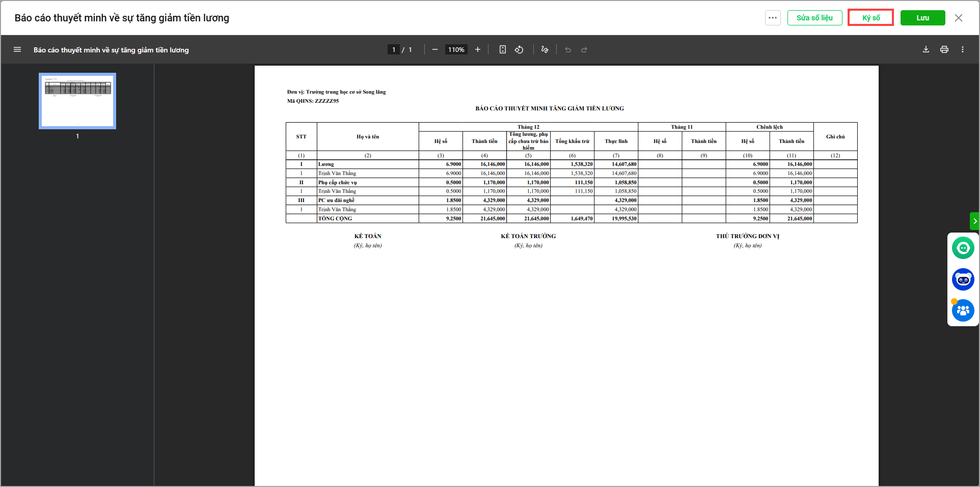
Task: Open the three-dot options beside Sửa số liệu
Action: tap(773, 18)
